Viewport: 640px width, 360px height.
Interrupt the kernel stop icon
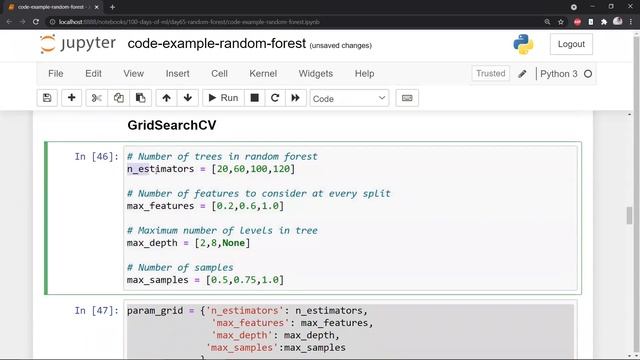(x=254, y=98)
